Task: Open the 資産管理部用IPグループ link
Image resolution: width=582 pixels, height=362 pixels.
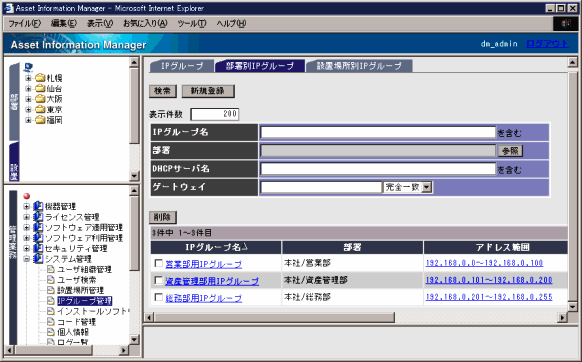Action: (212, 281)
